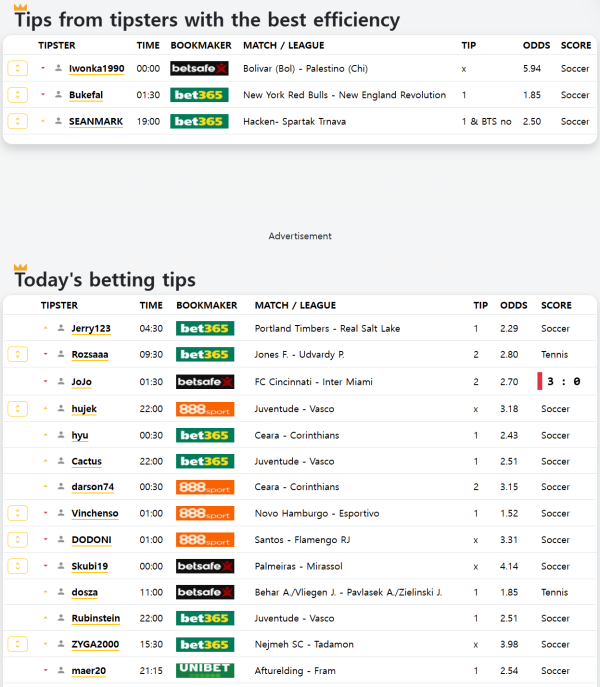The width and height of the screenshot is (600, 687).
Task: Click the 888sport logo in hujek's row
Action: coord(204,409)
